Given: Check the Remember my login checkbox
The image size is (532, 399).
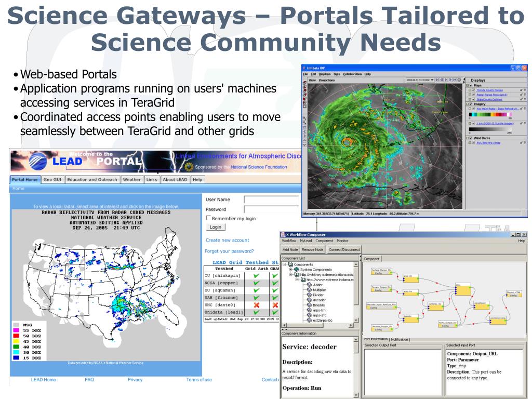Looking at the screenshot, I should pos(208,218).
